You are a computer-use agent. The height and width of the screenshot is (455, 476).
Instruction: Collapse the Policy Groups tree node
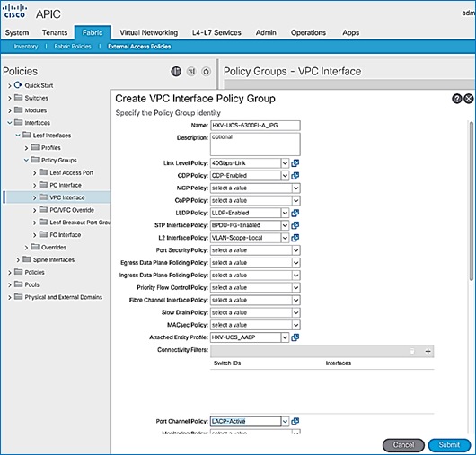click(26, 160)
